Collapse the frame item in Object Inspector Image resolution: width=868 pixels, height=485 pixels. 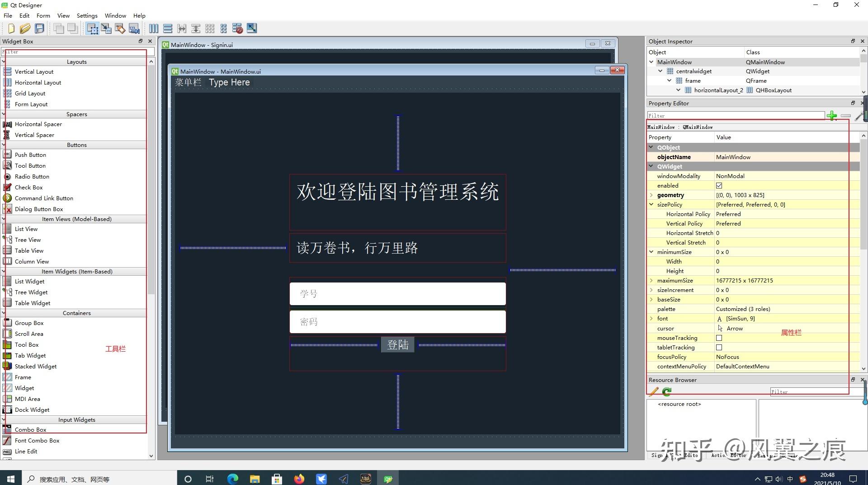tap(670, 80)
